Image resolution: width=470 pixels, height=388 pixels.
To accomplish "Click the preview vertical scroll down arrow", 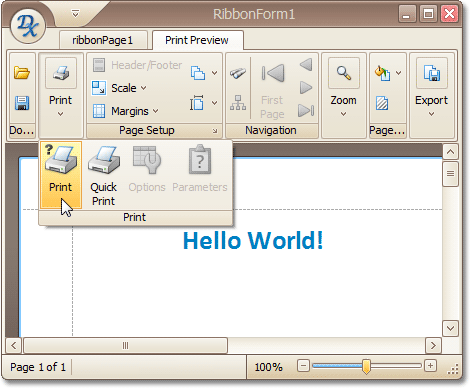I will (x=451, y=328).
